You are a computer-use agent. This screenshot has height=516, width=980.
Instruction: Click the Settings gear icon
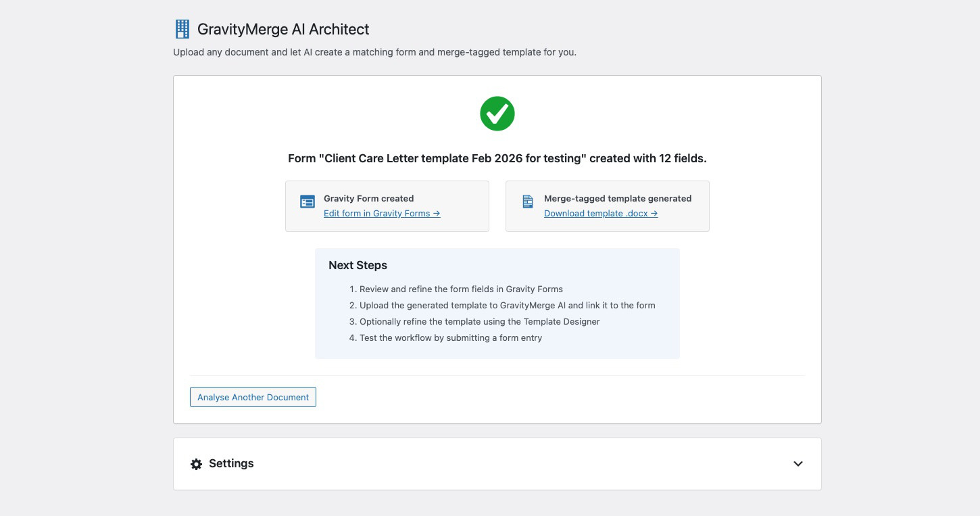click(x=196, y=464)
